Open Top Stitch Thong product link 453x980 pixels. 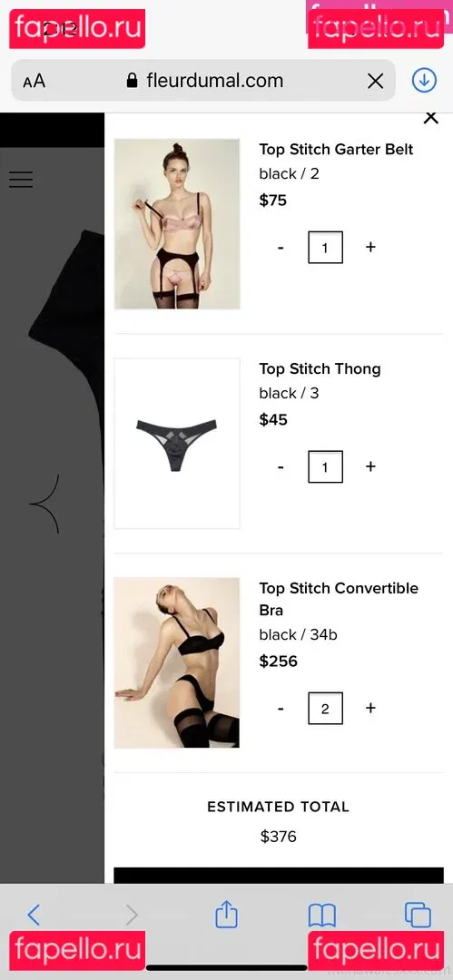click(x=320, y=368)
